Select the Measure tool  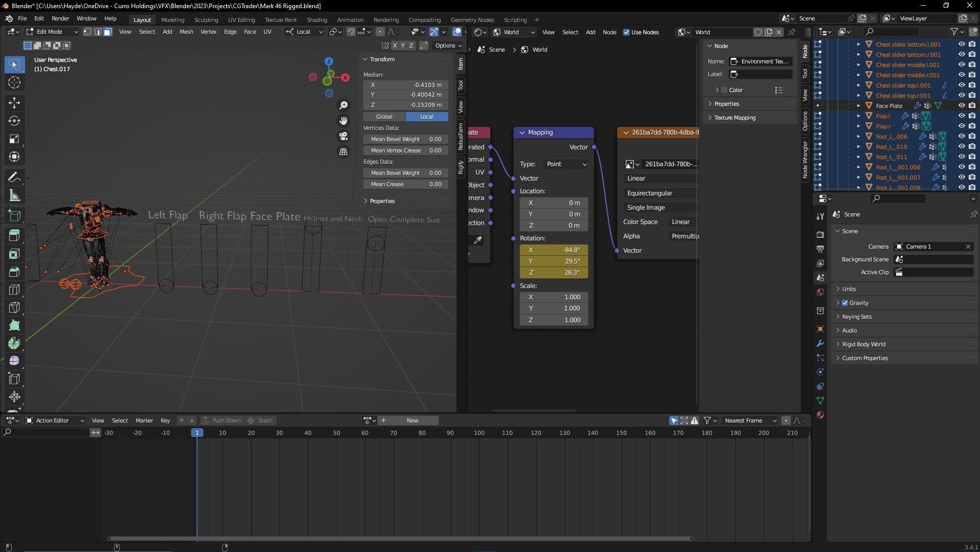tap(14, 195)
